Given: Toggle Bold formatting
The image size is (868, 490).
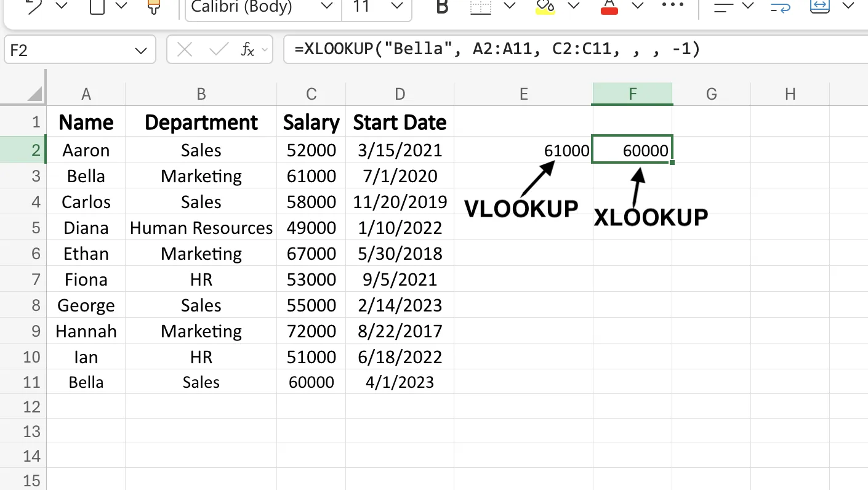Looking at the screenshot, I should tap(442, 7).
